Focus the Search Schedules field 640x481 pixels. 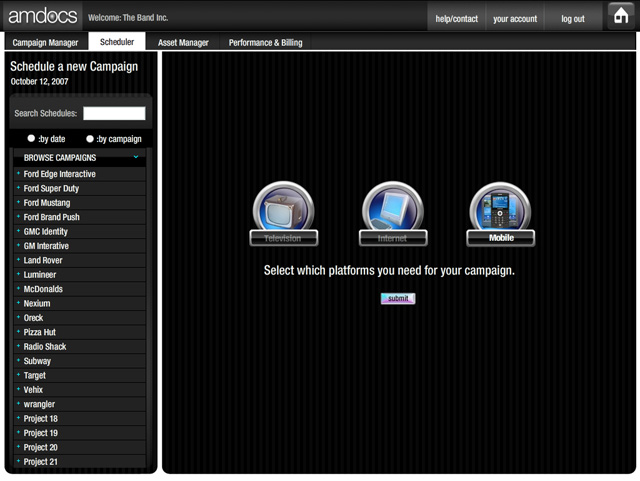(114, 114)
